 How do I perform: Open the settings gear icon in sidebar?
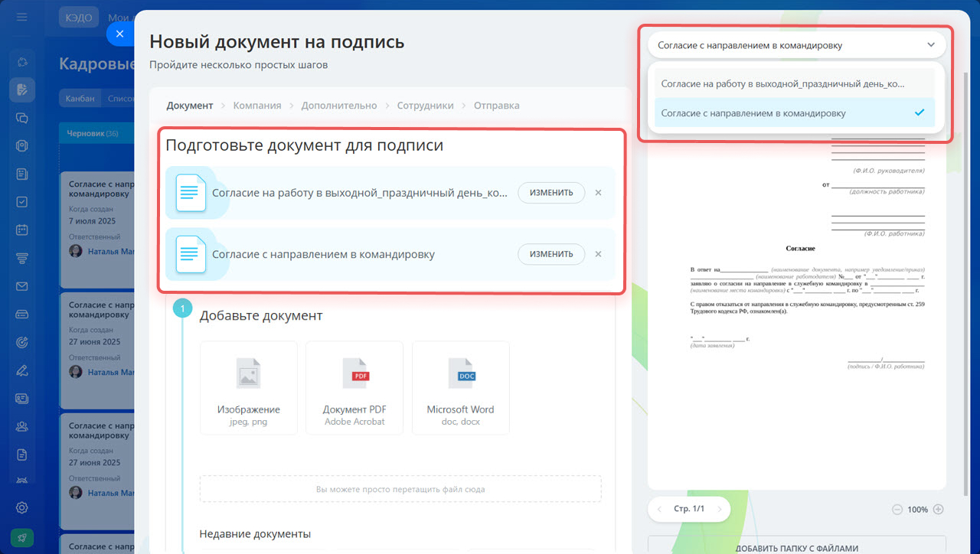(x=22, y=507)
